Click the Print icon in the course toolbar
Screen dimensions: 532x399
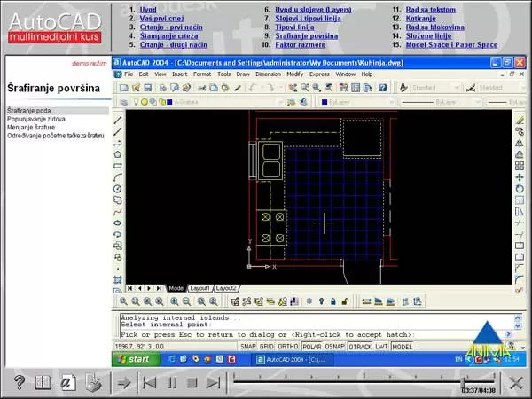point(92,382)
